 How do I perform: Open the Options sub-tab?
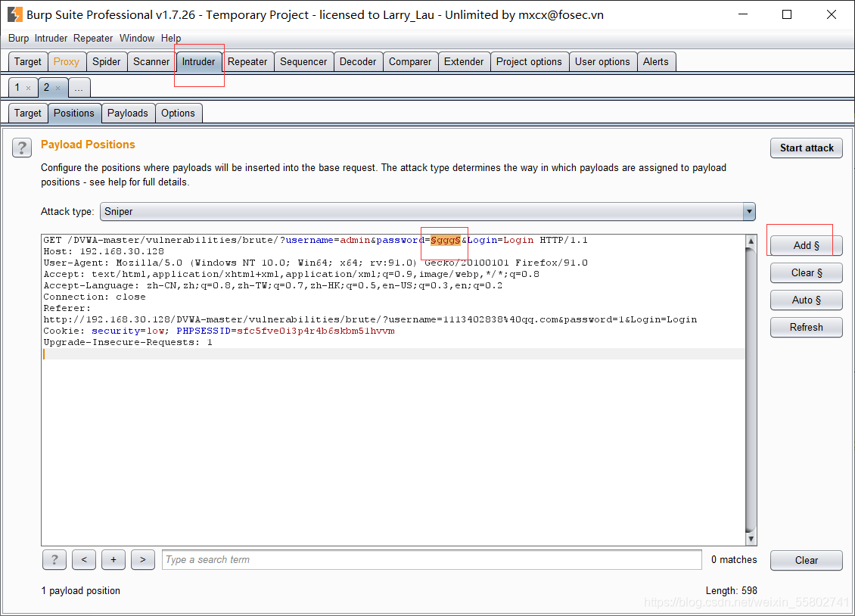178,113
